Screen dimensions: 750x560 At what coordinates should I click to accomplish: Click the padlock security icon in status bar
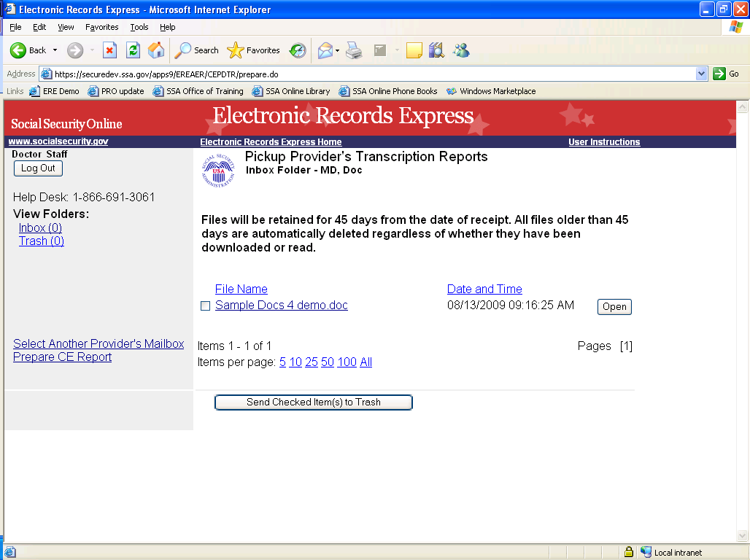(629, 552)
